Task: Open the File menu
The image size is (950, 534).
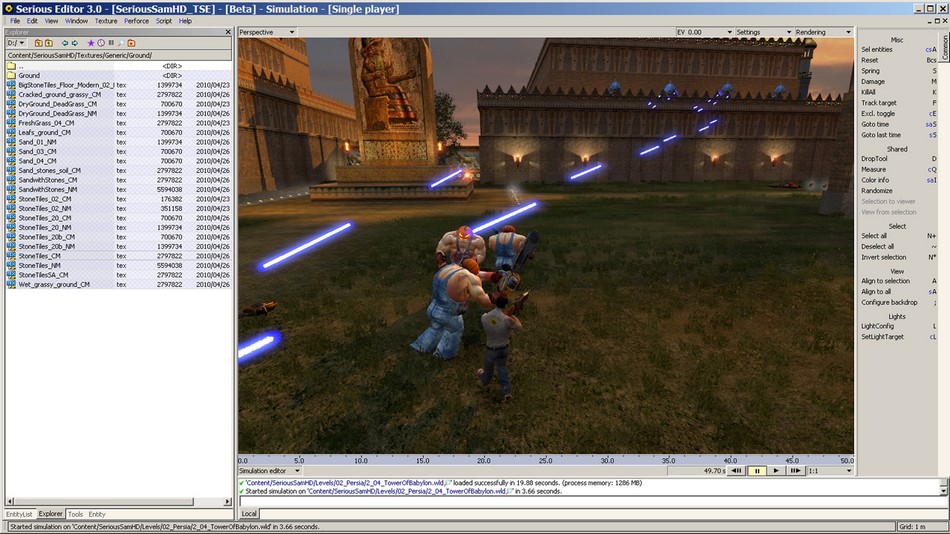Action: click(15, 21)
